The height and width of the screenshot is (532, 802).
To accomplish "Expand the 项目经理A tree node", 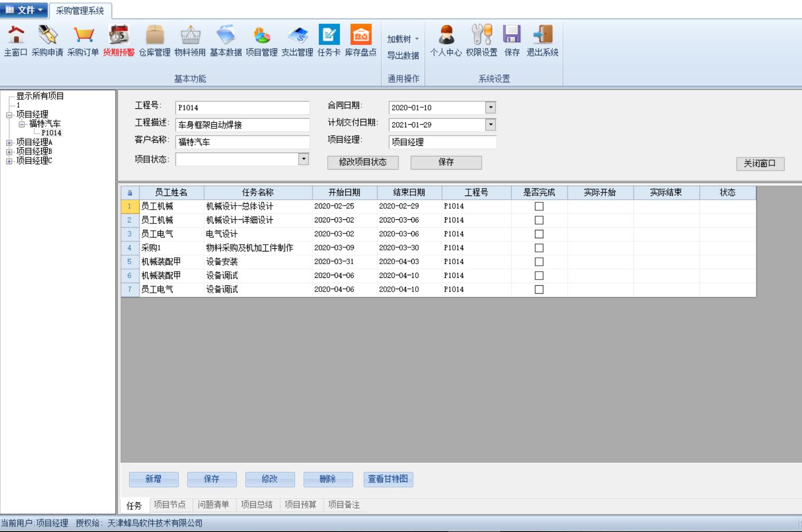I will click(9, 143).
